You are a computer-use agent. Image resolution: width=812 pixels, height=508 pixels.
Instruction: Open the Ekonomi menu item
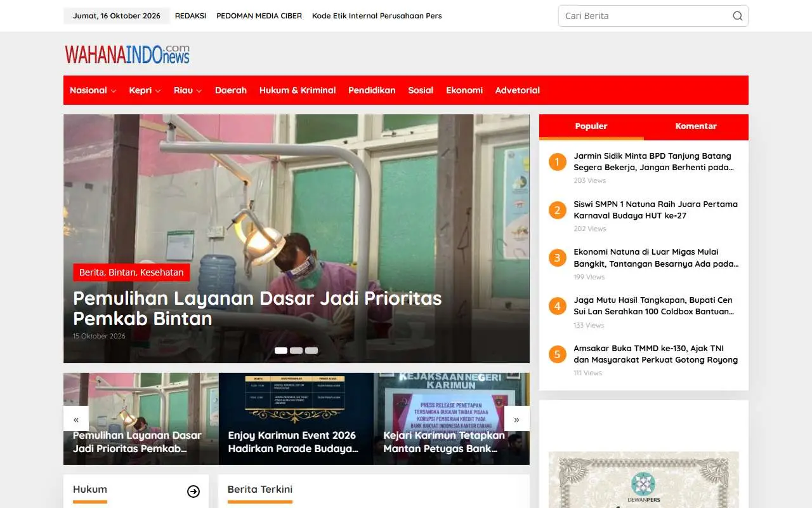tap(464, 90)
